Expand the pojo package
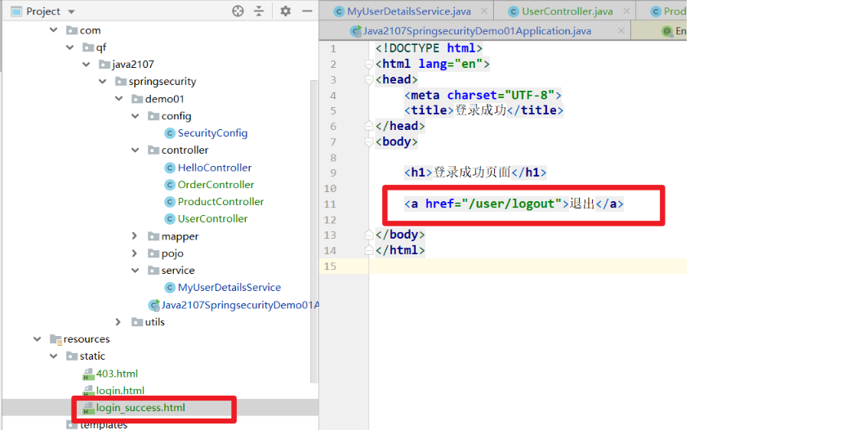868x430 pixels. coord(135,253)
